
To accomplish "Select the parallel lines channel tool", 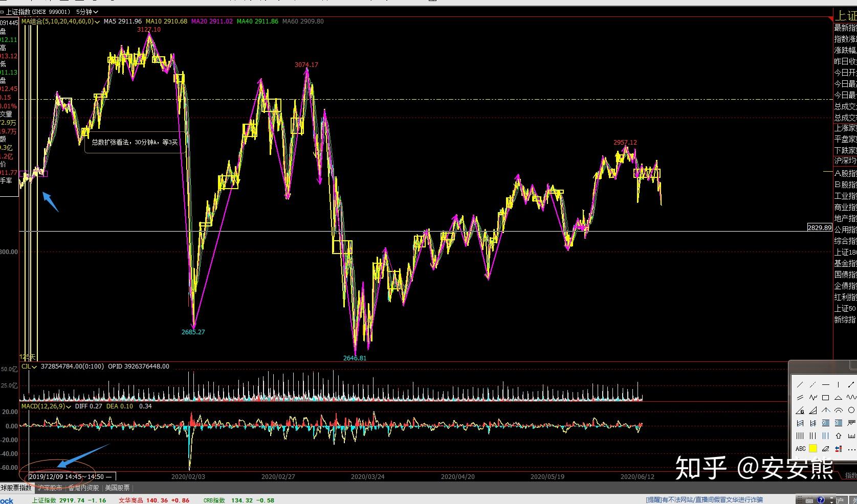I will (x=800, y=397).
